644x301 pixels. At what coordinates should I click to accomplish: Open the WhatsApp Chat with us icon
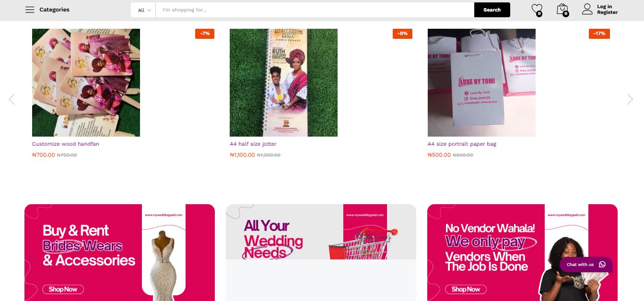[x=602, y=265]
